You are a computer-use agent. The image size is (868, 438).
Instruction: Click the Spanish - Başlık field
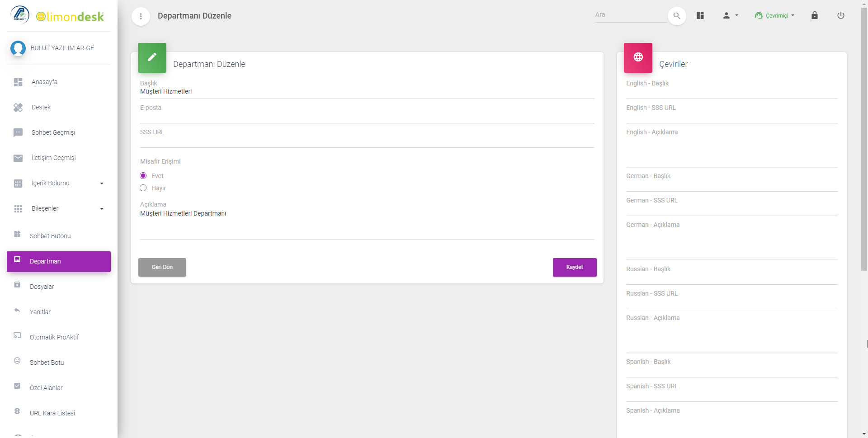(732, 370)
